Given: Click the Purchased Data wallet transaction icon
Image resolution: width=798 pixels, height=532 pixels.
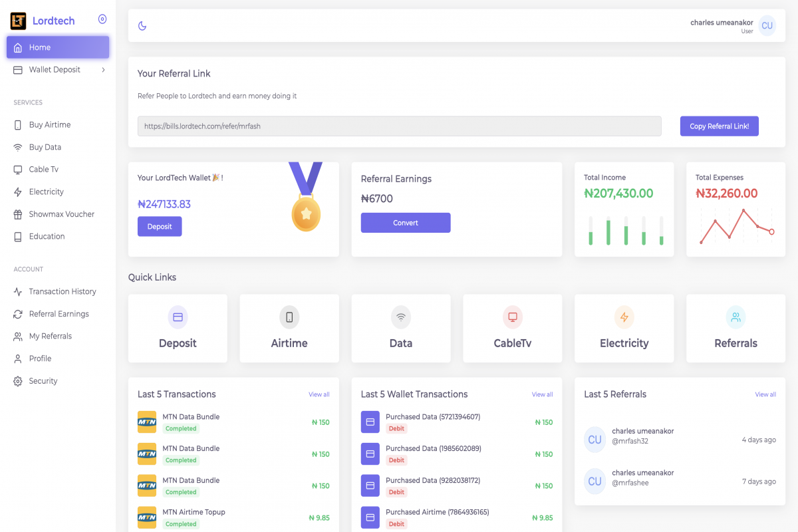Looking at the screenshot, I should tap(370, 422).
